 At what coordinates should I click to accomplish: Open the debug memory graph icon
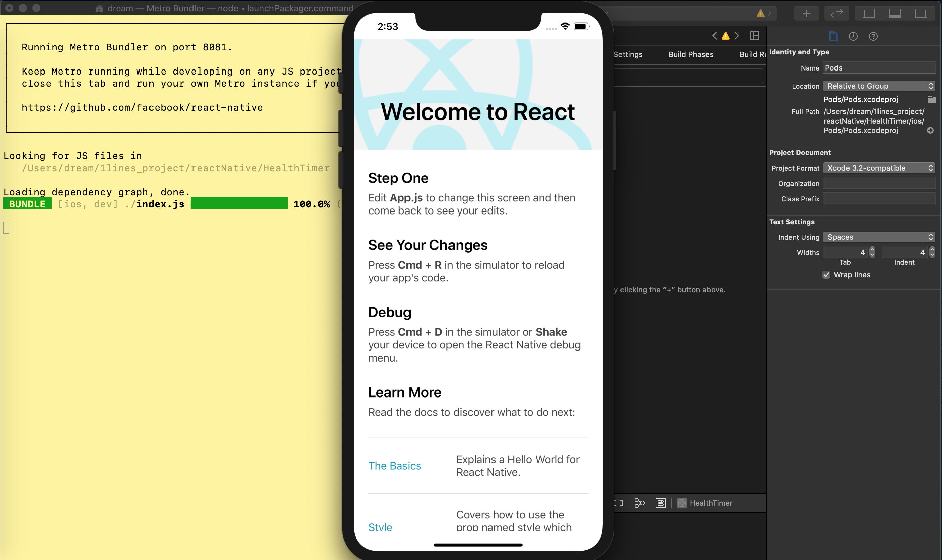click(639, 503)
